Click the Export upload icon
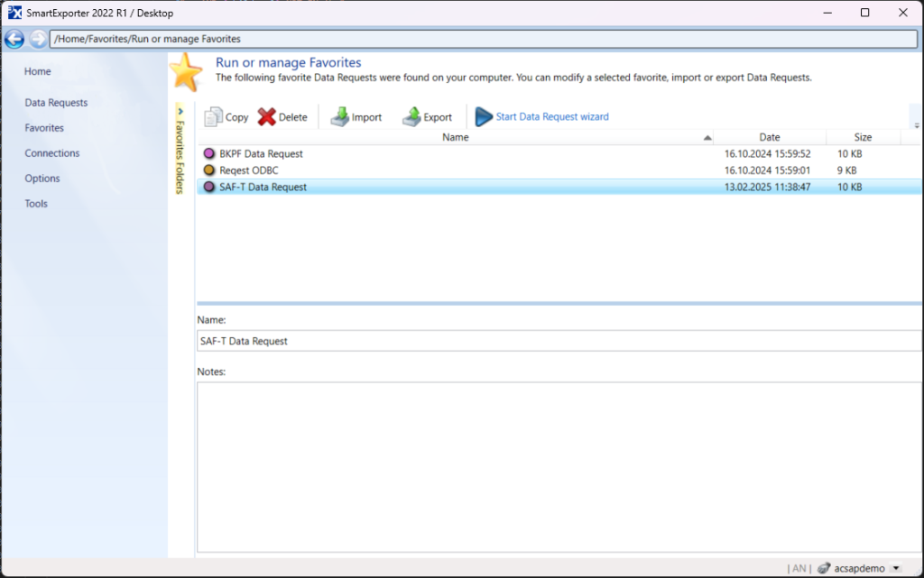The width and height of the screenshot is (924, 578). tap(411, 116)
